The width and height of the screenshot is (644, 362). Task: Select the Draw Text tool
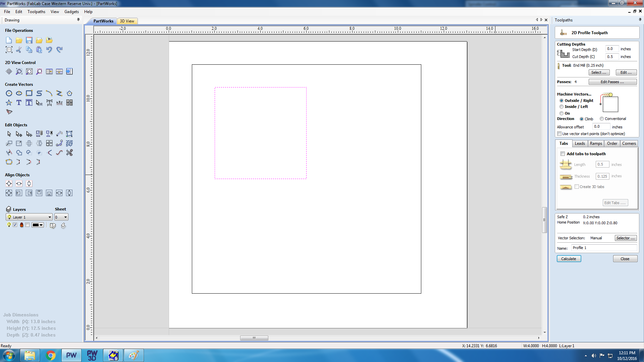(x=19, y=103)
